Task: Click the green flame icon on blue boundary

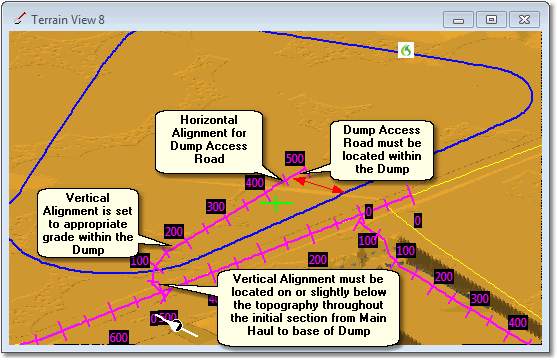Action: tap(406, 50)
